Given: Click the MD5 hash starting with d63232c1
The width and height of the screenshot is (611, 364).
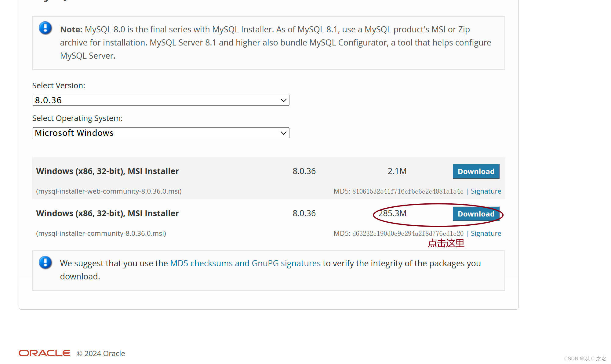Looking at the screenshot, I should point(407,233).
